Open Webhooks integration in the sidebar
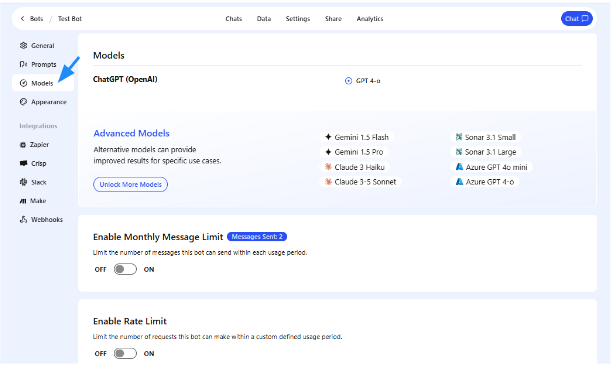Image resolution: width=611 pixels, height=365 pixels. (47, 219)
